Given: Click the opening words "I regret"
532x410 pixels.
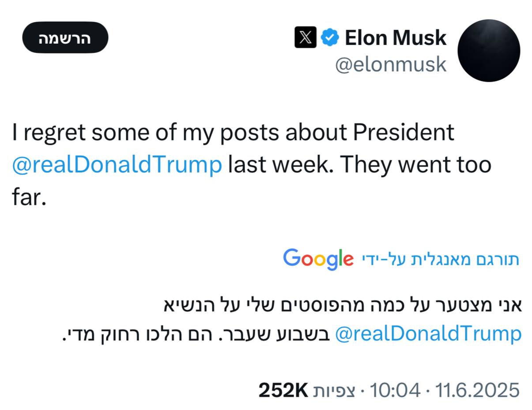Looking at the screenshot, I should [x=49, y=132].
